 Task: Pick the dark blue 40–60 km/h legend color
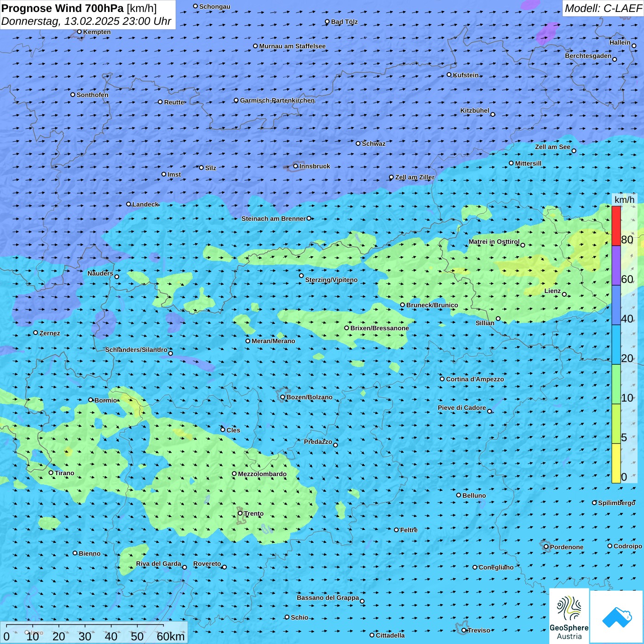[x=616, y=305]
